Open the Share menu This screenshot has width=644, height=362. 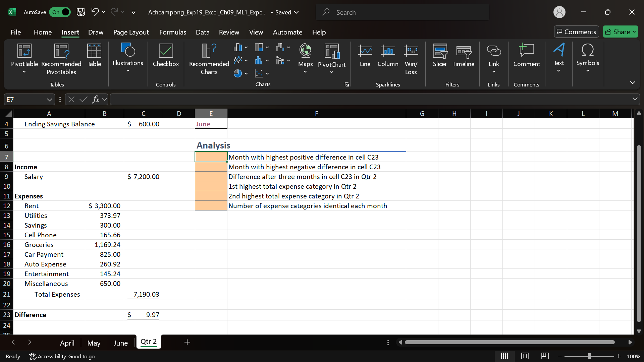coord(620,32)
